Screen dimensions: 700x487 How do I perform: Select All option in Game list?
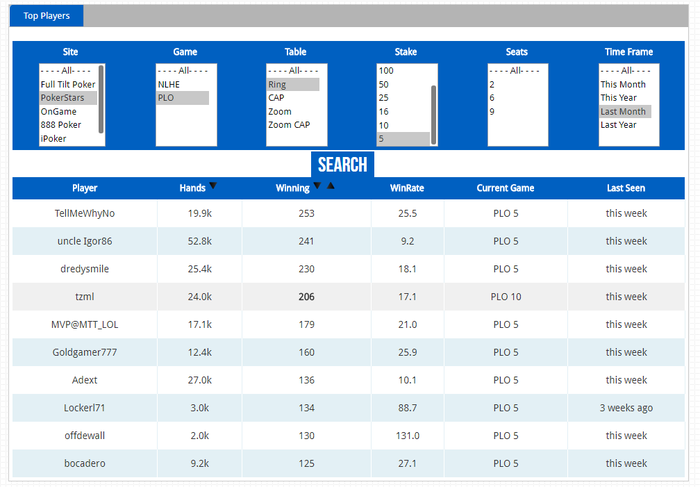(x=183, y=71)
